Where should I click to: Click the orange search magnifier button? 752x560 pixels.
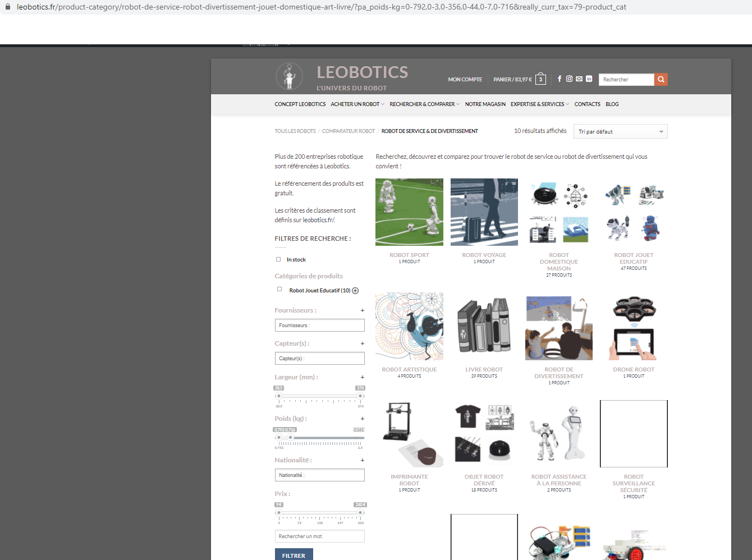pyautogui.click(x=661, y=80)
